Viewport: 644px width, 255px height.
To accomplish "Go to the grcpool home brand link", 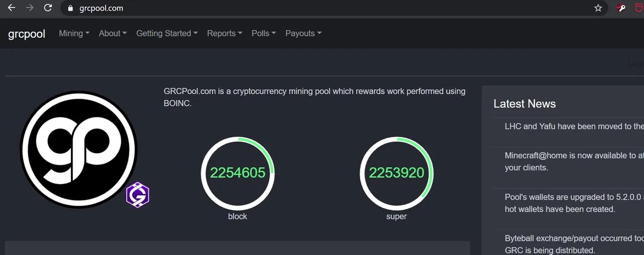I will tap(27, 34).
